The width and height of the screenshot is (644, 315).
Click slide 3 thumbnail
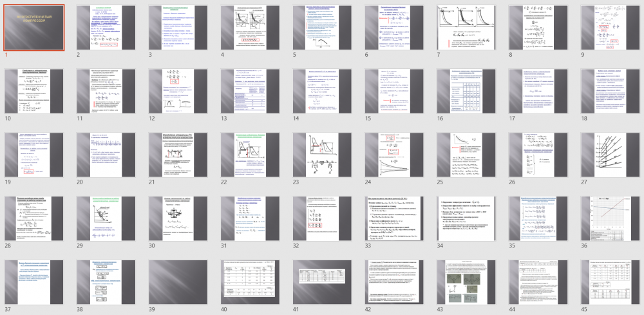click(x=178, y=28)
